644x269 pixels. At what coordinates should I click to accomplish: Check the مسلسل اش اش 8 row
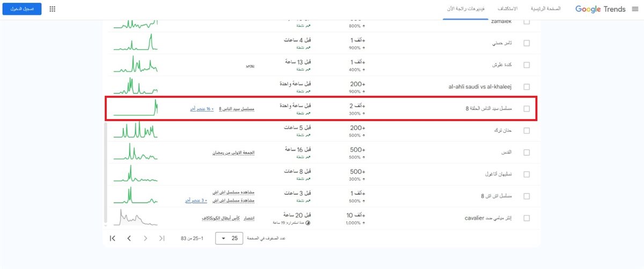point(526,196)
